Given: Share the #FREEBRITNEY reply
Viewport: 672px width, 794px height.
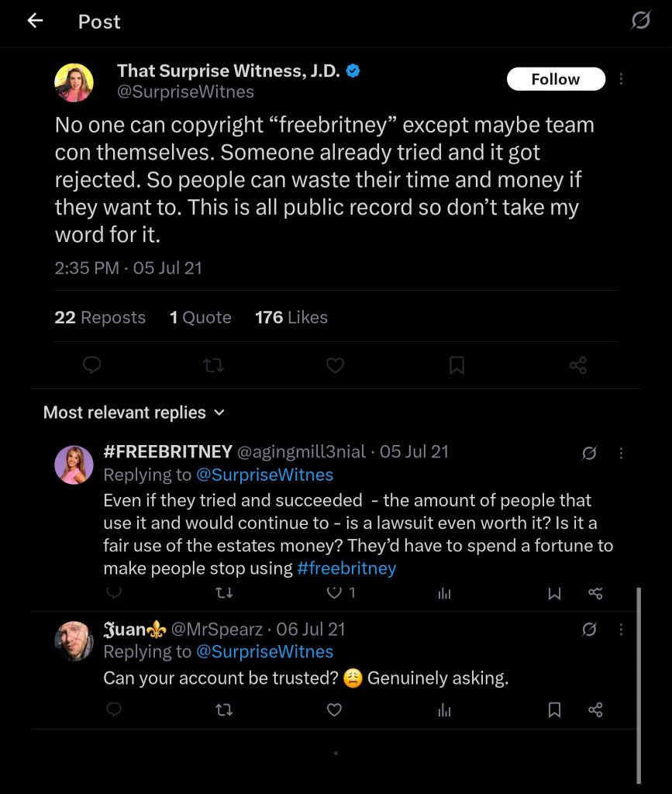Looking at the screenshot, I should [x=595, y=593].
